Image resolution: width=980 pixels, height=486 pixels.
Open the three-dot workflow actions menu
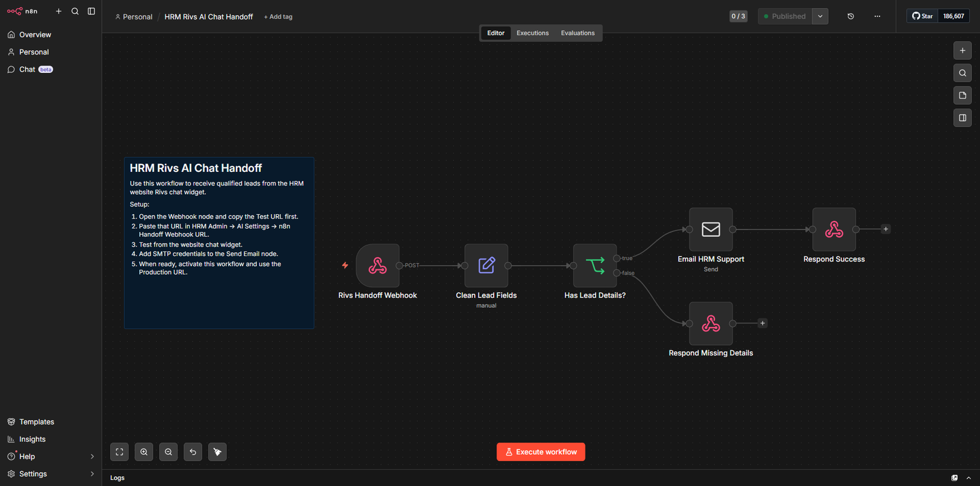[x=877, y=17]
